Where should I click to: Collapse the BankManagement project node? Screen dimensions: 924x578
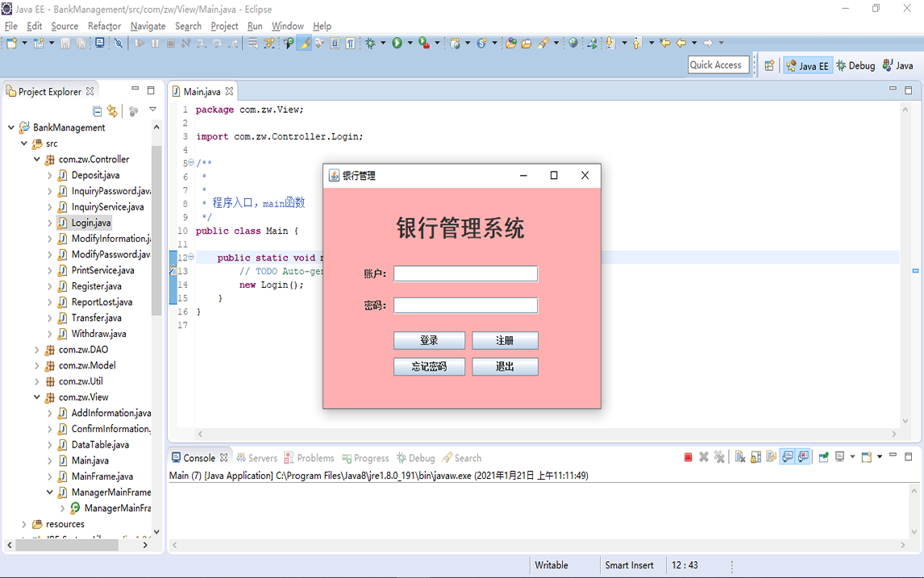coord(11,127)
